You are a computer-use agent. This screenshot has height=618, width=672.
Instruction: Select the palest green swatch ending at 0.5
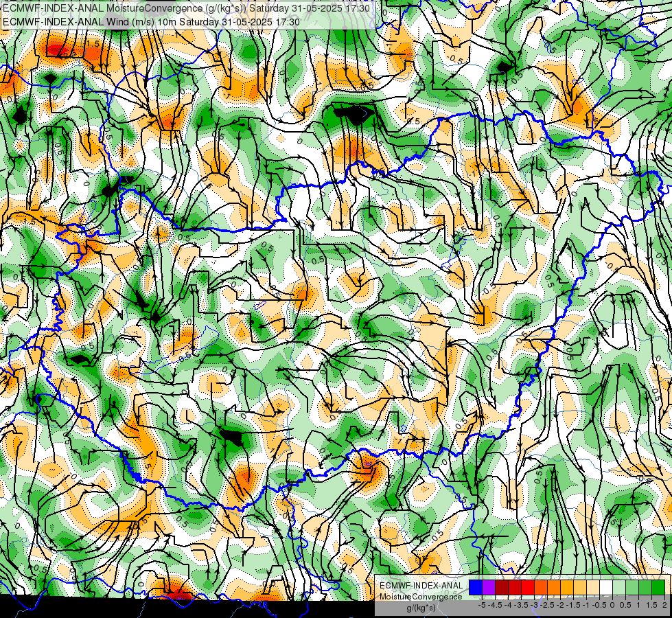coord(619,587)
